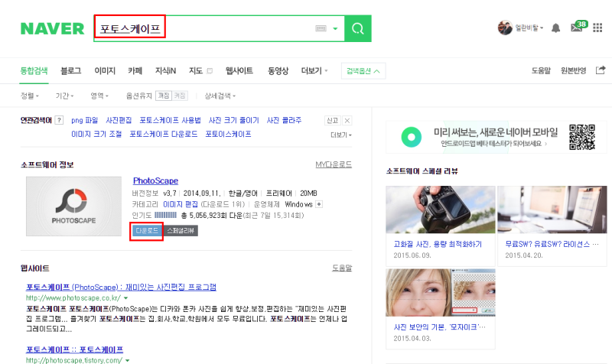Click the share icon at top right
612x364 pixels.
pyautogui.click(x=601, y=70)
